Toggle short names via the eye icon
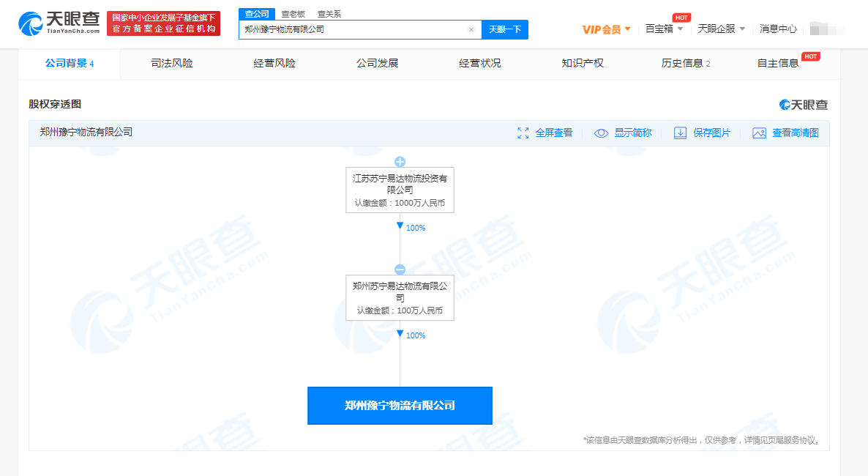The height and width of the screenshot is (476, 868). click(x=601, y=133)
